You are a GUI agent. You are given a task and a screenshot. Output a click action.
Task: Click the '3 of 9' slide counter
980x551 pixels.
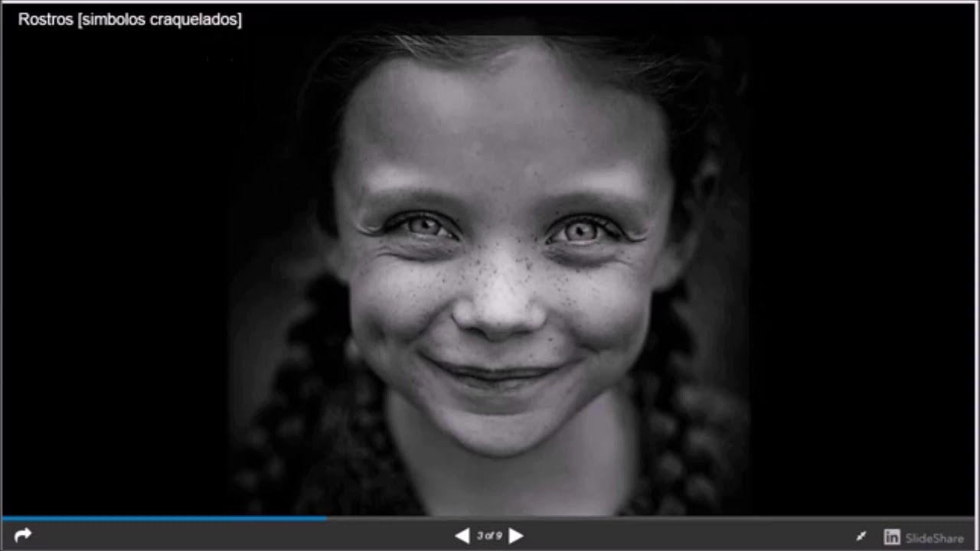click(x=489, y=536)
